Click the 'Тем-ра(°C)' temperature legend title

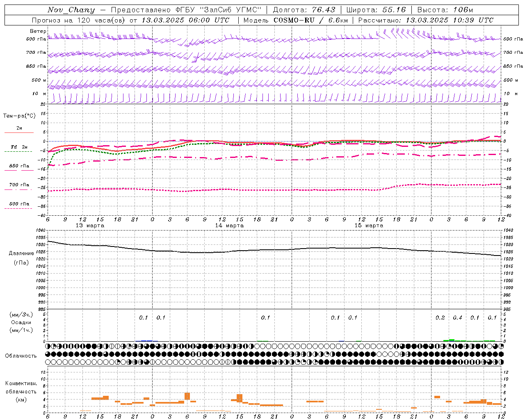[x=19, y=116]
